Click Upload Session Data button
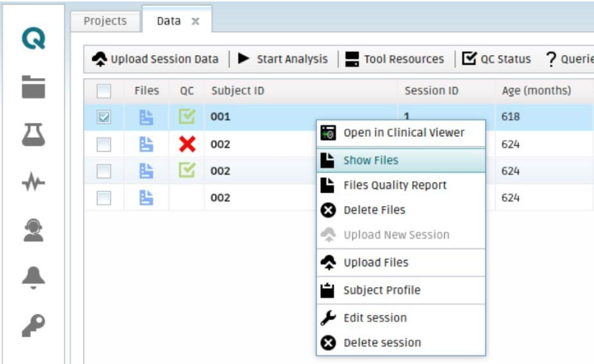 (156, 59)
